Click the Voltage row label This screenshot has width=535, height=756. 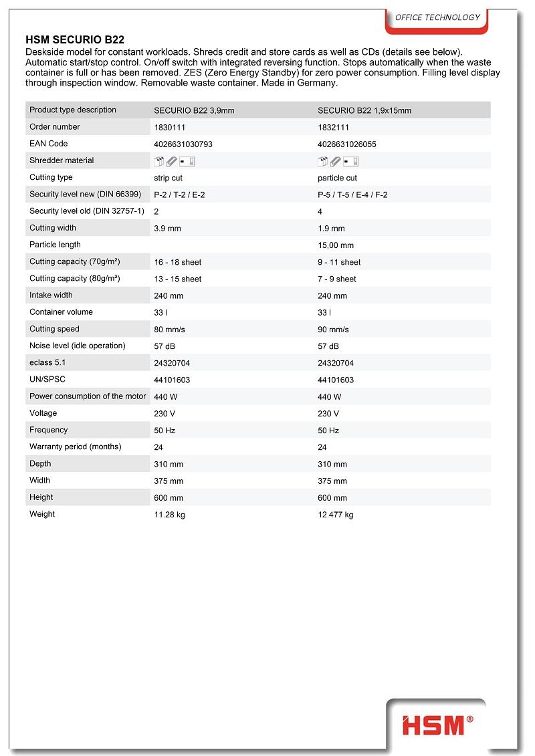point(43,413)
